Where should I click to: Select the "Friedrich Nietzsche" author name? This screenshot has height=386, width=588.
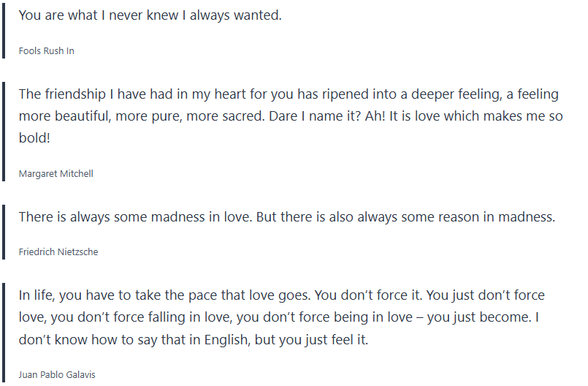tap(58, 252)
